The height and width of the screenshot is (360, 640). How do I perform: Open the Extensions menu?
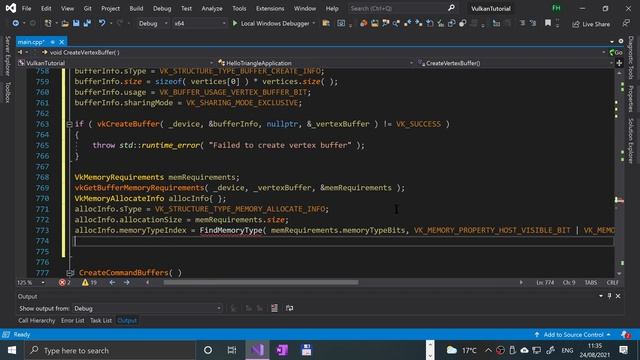(270, 8)
